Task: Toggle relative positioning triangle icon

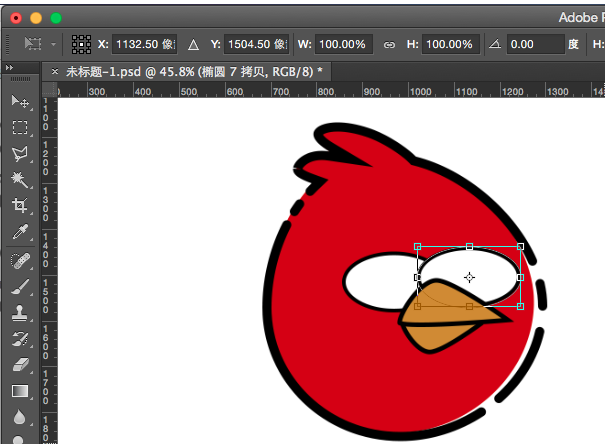Action: tap(193, 45)
